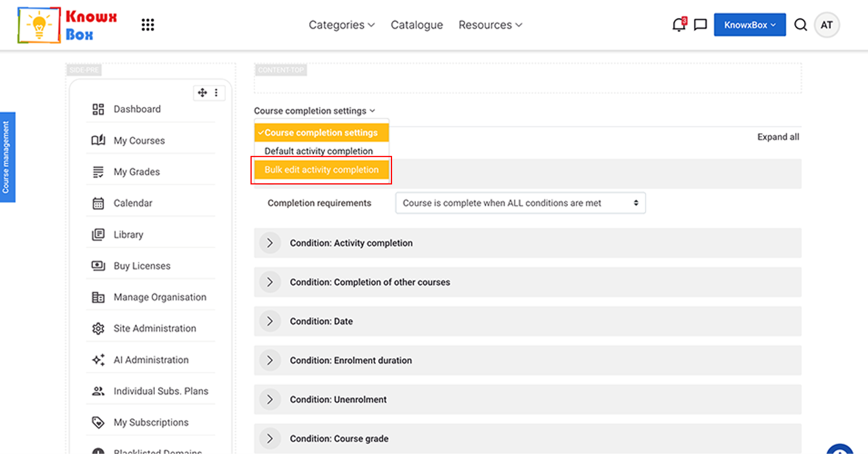Click the My Grades list icon
The width and height of the screenshot is (868, 454).
(98, 172)
